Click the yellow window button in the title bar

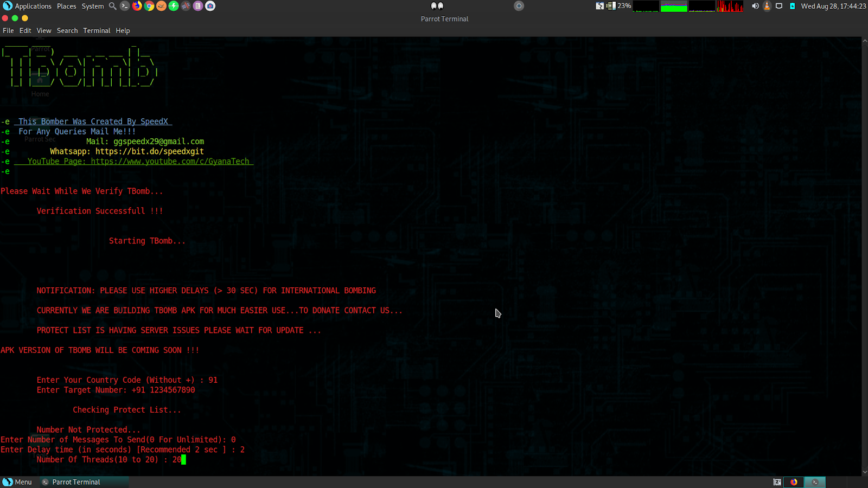[x=24, y=18]
